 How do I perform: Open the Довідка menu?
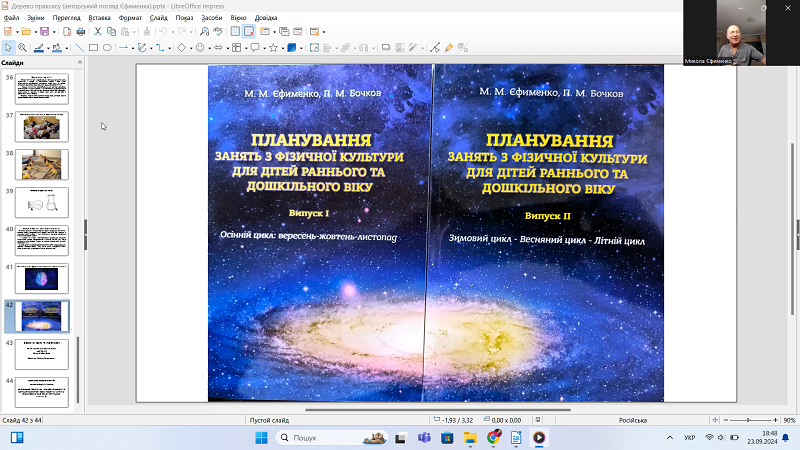266,17
